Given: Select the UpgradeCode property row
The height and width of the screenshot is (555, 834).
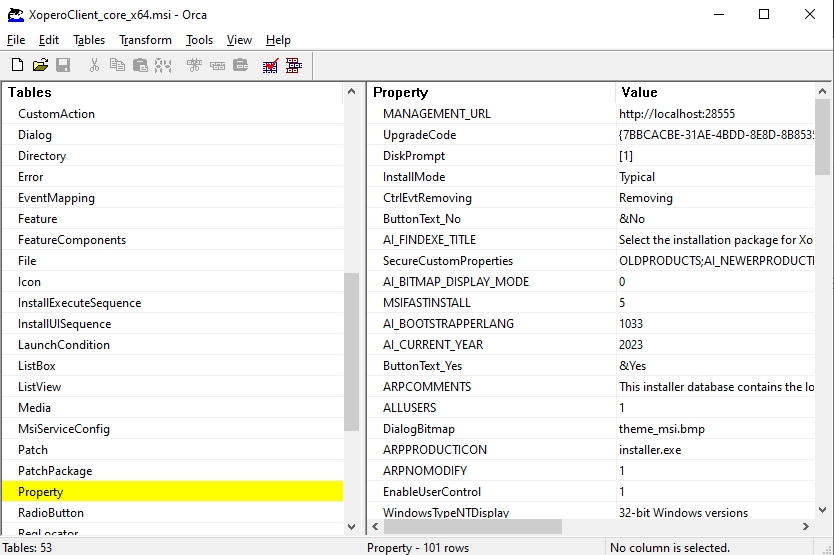Looking at the screenshot, I should [x=419, y=135].
